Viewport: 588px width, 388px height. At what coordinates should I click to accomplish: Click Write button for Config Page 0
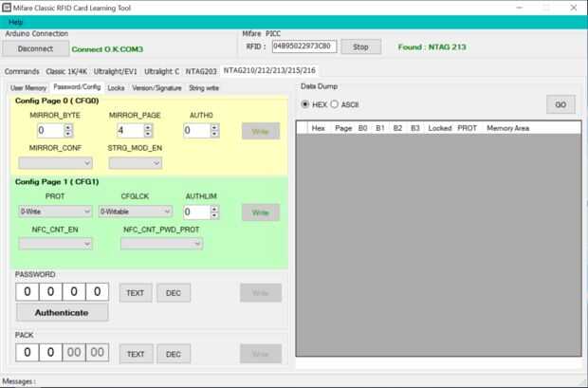pyautogui.click(x=261, y=131)
